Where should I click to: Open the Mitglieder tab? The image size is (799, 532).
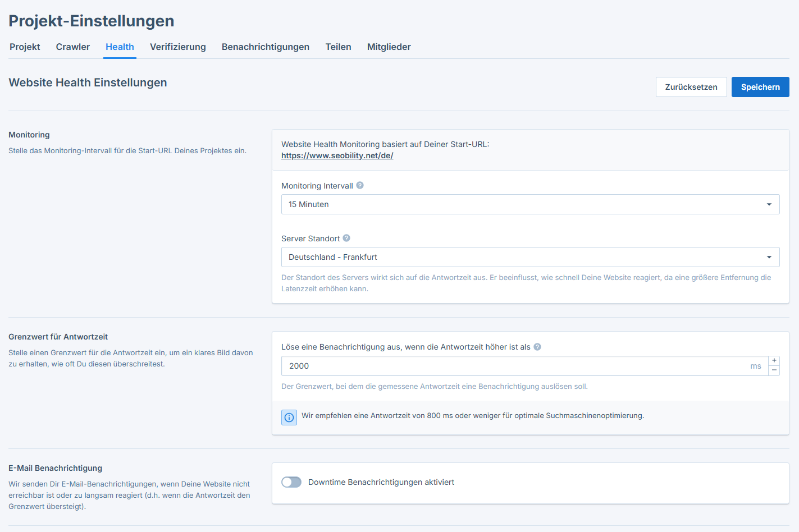(389, 47)
